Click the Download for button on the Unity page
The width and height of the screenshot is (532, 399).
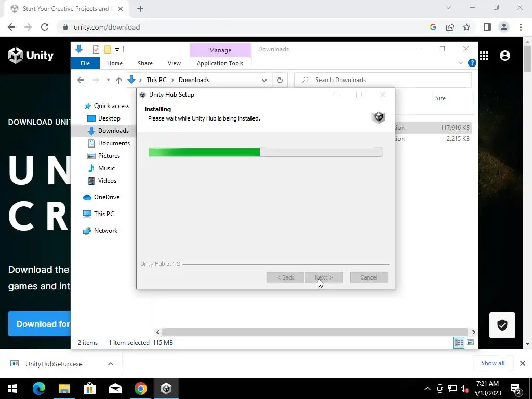coord(39,324)
